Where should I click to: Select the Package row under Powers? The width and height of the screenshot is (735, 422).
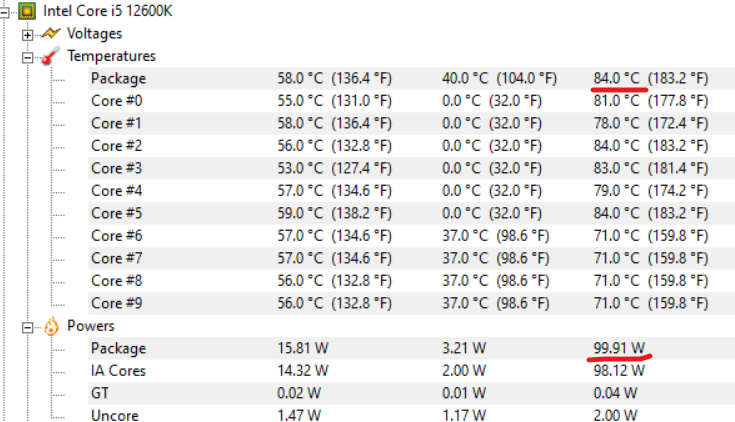(118, 348)
